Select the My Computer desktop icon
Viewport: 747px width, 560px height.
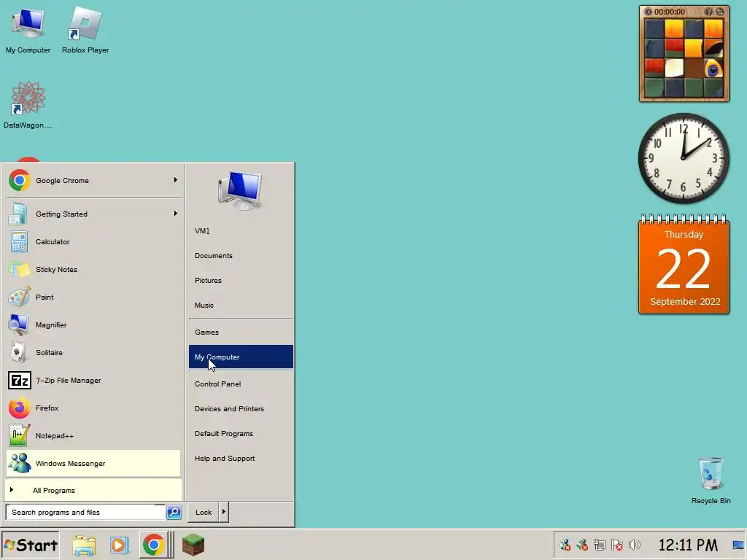28,31
